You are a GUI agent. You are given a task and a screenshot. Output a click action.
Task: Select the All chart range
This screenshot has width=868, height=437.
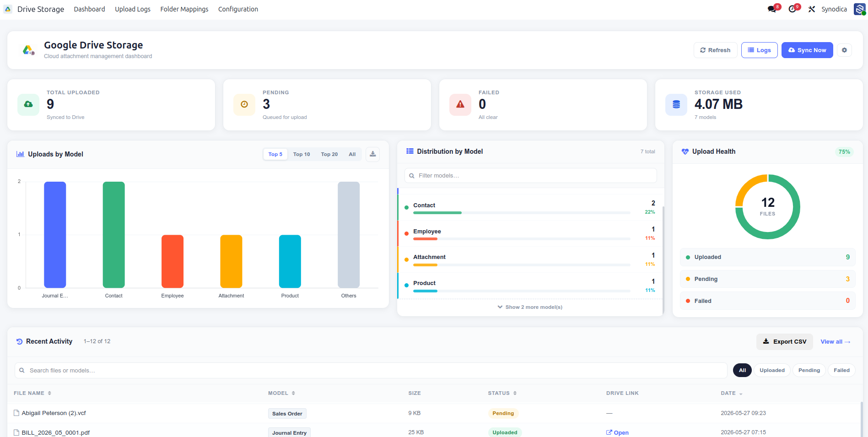pyautogui.click(x=352, y=154)
